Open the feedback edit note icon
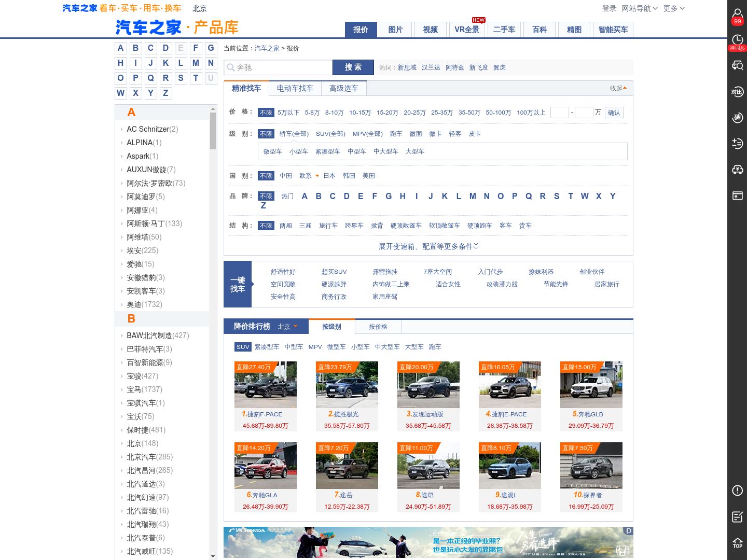 (737, 516)
